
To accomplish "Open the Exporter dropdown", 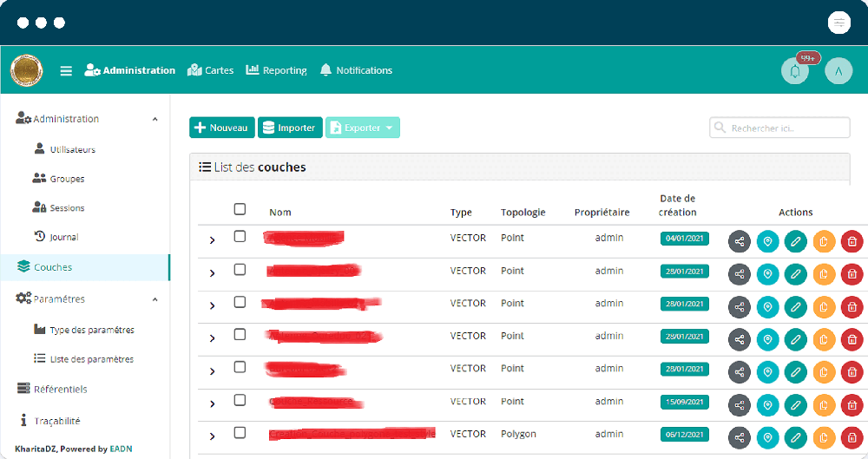I will 363,128.
